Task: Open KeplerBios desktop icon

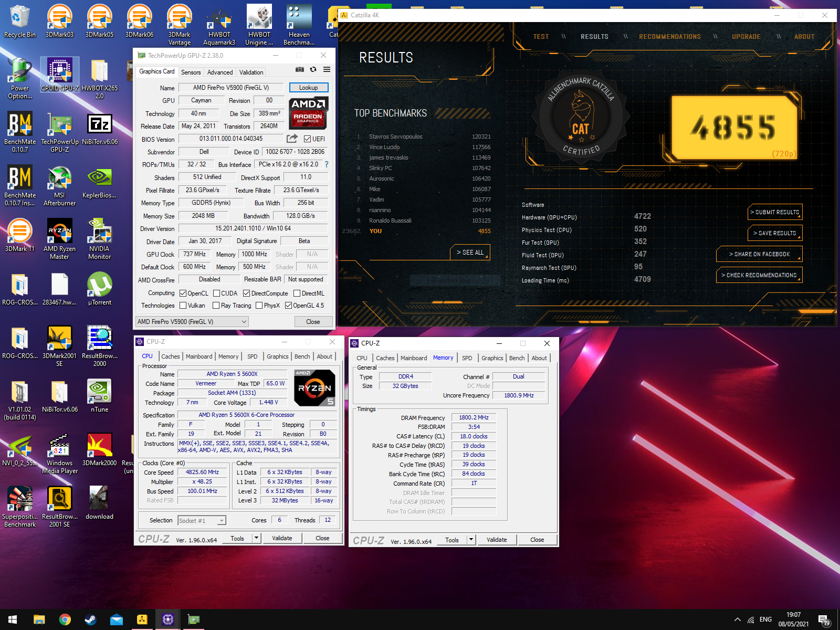Action: click(100, 182)
